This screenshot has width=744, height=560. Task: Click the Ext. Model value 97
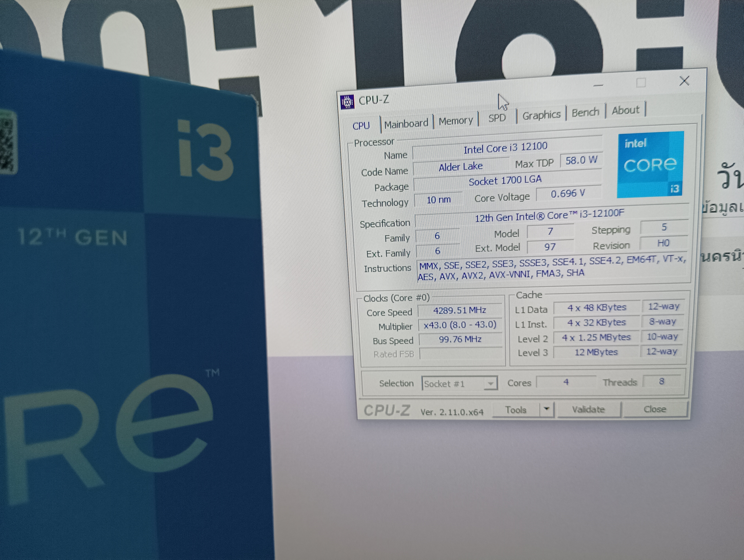point(550,247)
